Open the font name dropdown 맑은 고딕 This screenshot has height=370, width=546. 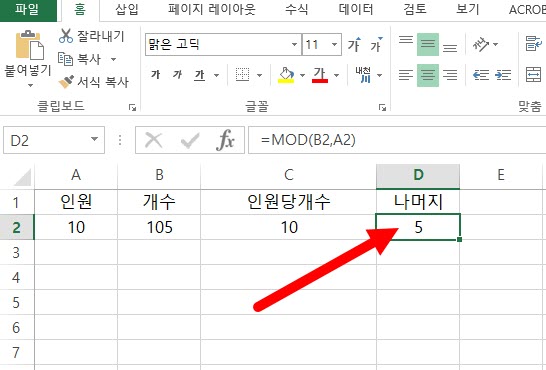tap(294, 45)
